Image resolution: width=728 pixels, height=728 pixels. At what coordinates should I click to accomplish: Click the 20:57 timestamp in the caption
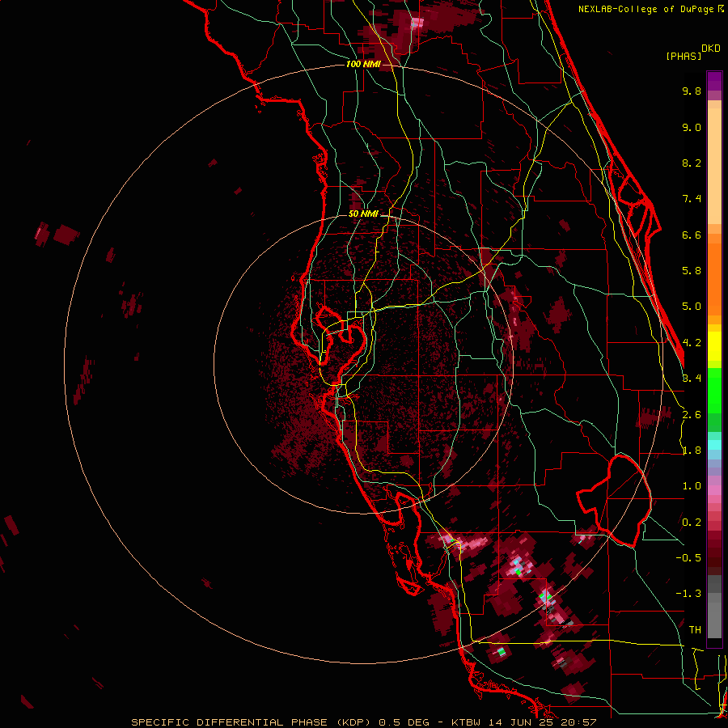578,722
